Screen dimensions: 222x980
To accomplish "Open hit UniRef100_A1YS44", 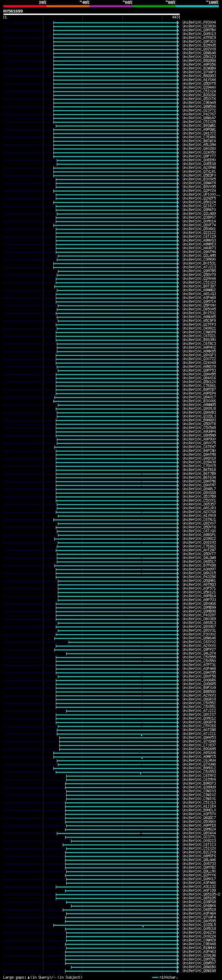I will pyautogui.click(x=199, y=80).
